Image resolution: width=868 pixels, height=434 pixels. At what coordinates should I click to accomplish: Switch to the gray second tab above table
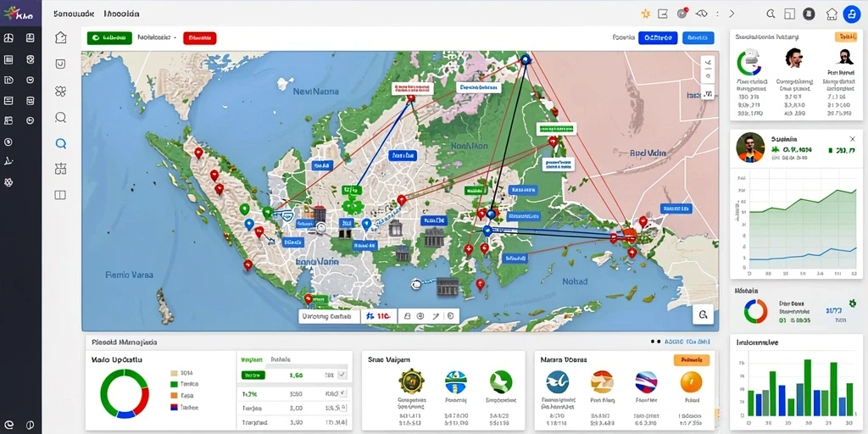click(x=280, y=359)
